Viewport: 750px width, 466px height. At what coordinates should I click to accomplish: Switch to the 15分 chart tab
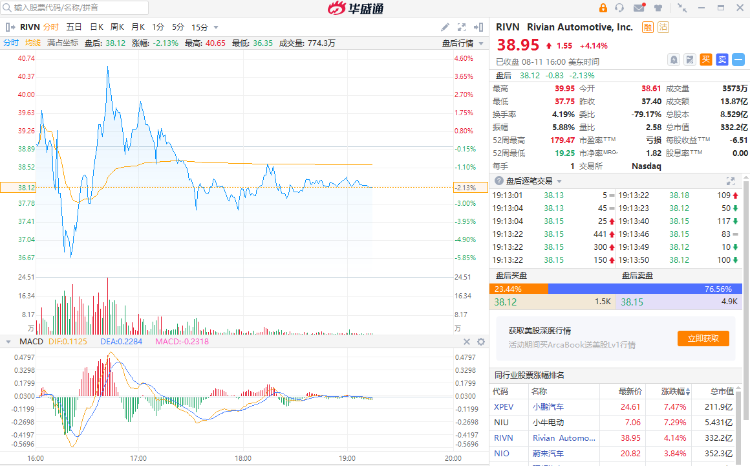tap(199, 27)
